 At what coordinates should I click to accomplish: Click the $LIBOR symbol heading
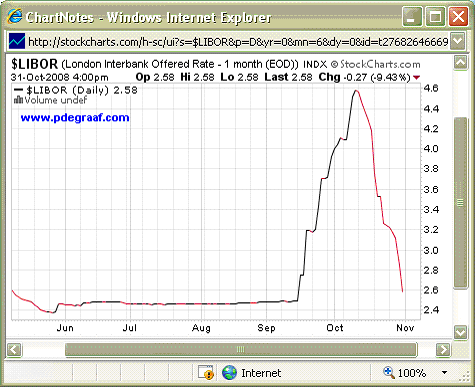[34, 64]
